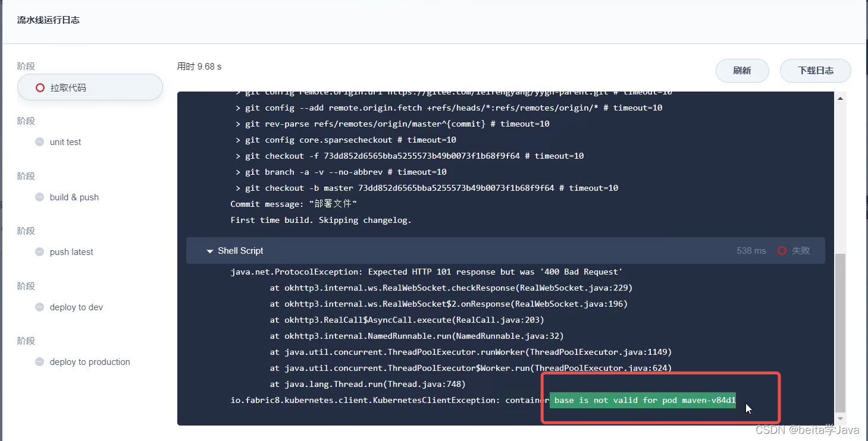Click the git config --add remote.origin.fetch line
Viewport: 868px width, 441px height.
tap(449, 108)
